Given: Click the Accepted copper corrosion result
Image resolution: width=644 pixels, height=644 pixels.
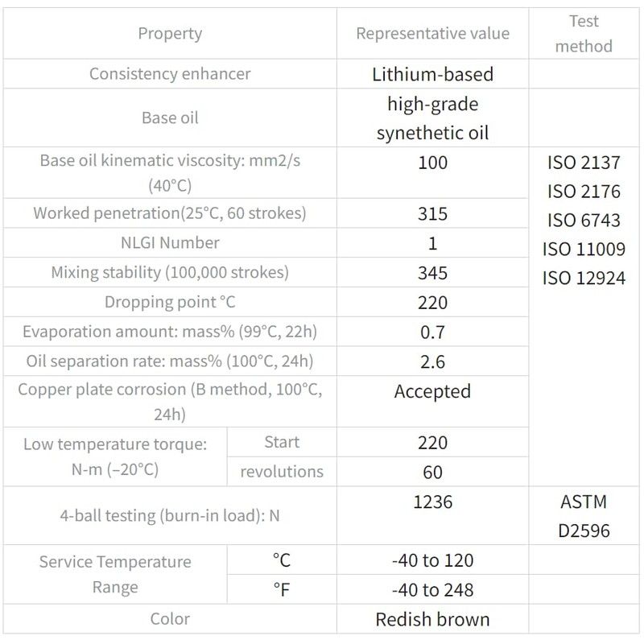Looking at the screenshot, I should point(432,391).
